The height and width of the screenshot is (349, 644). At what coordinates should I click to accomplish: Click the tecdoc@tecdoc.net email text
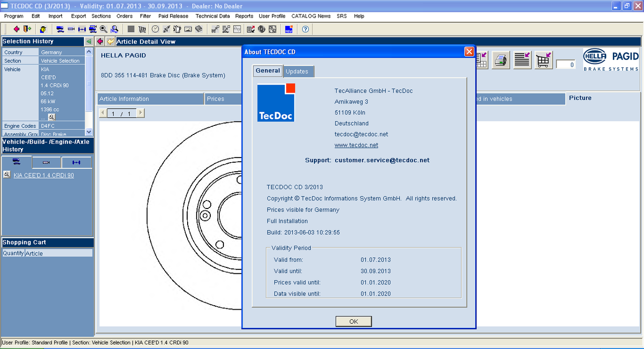tap(361, 134)
